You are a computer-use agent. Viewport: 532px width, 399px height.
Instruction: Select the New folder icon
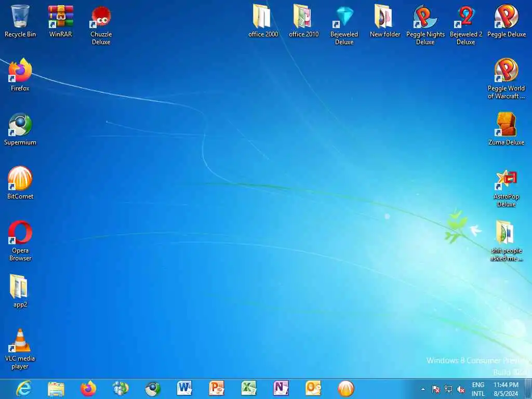tap(385, 20)
